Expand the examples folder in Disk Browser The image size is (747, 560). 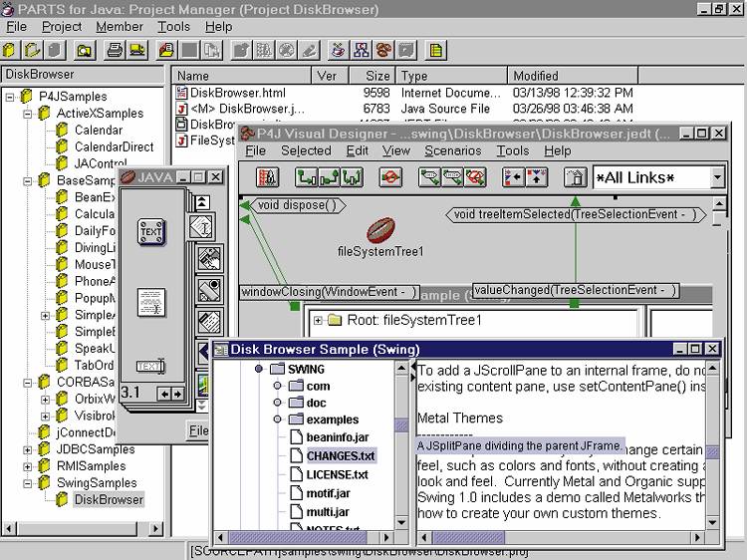point(277,420)
